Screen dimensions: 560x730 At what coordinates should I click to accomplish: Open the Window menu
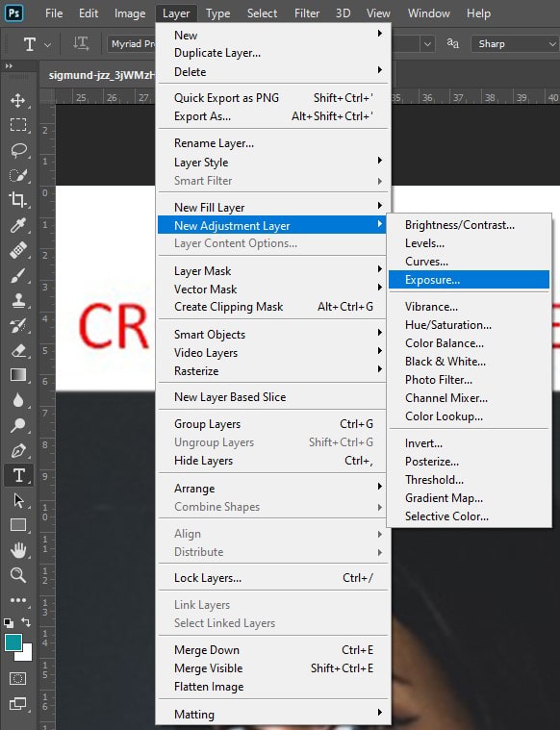(429, 13)
